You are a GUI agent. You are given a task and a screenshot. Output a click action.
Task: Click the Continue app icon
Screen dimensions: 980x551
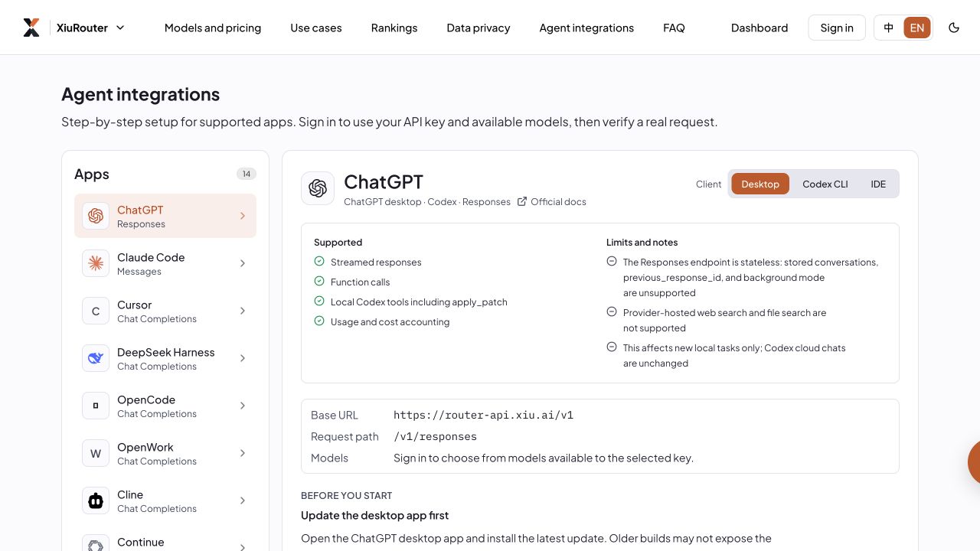click(96, 543)
